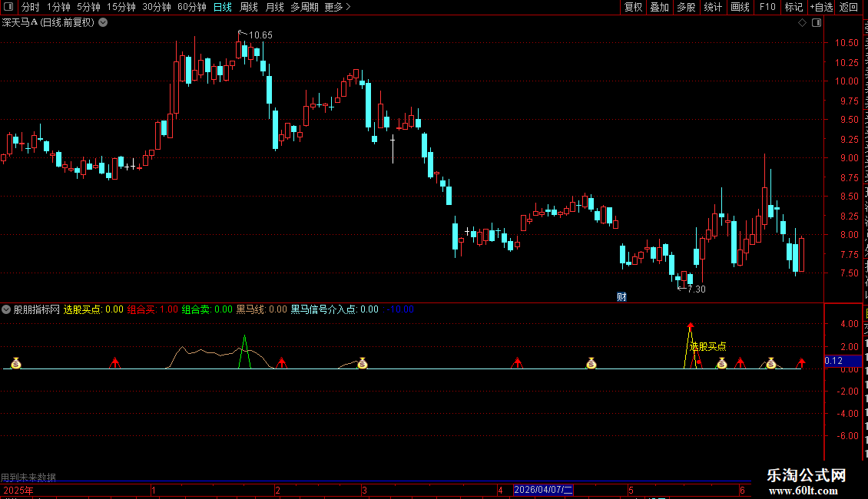Switch to 周线 weekly chart

249,7
